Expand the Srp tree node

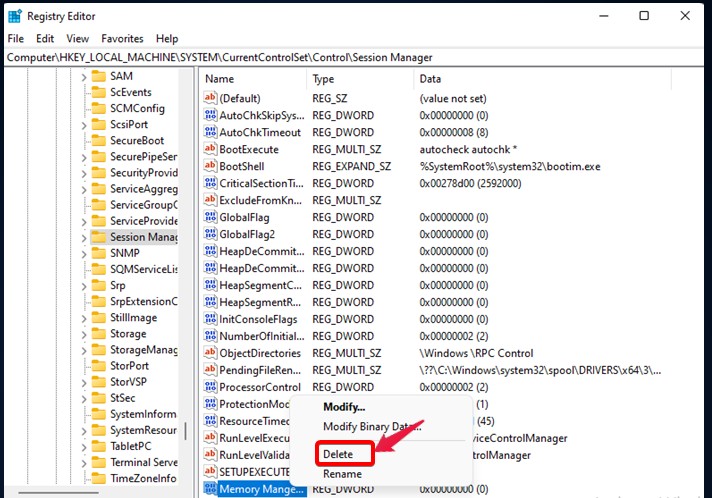pyautogui.click(x=83, y=286)
